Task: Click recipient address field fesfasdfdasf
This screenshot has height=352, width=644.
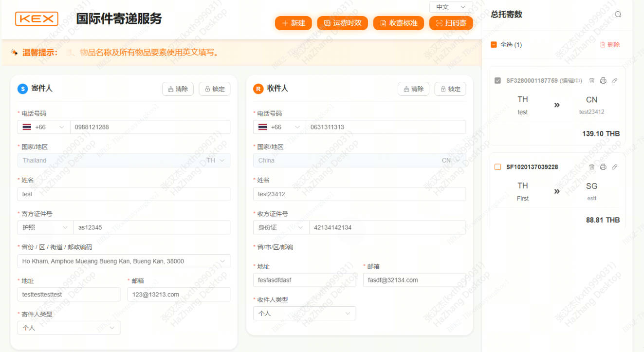Action: [x=304, y=280]
